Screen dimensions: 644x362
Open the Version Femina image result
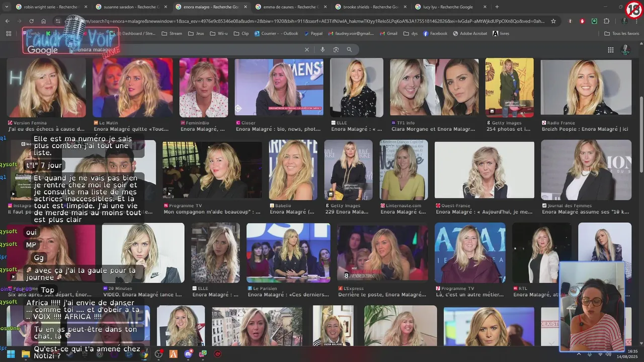46,87
